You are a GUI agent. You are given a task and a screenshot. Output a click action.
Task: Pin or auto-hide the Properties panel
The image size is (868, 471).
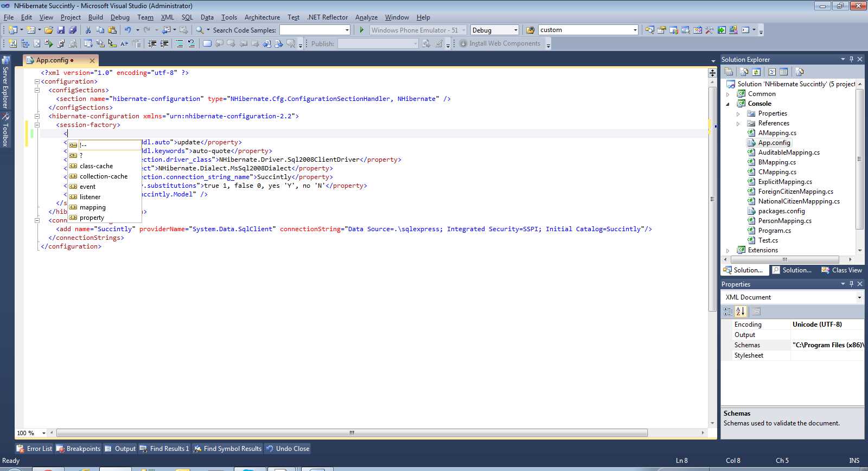coord(851,284)
